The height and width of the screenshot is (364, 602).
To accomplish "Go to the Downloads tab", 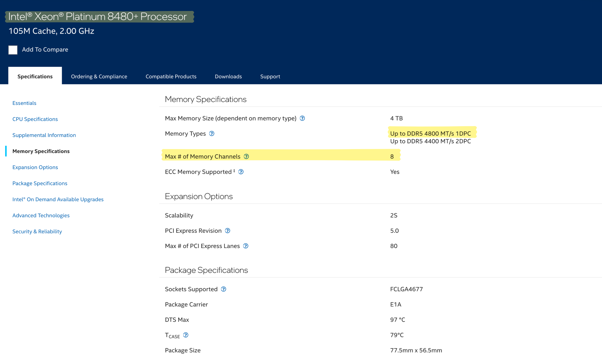I will [x=228, y=77].
